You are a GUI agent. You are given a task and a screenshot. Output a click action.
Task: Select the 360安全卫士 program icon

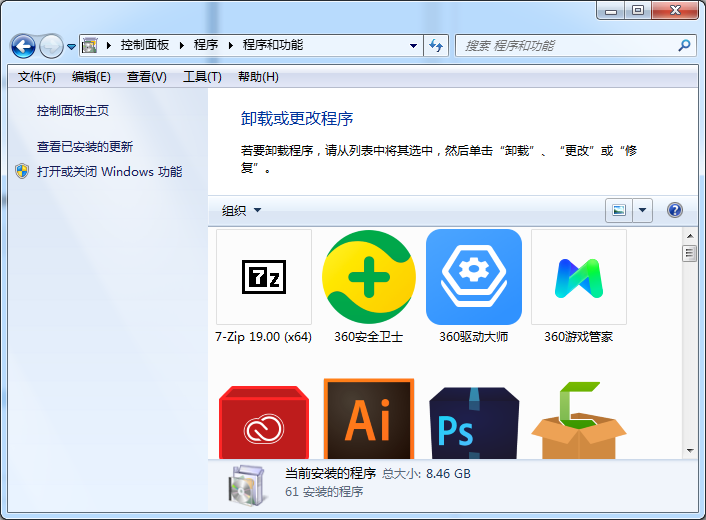click(369, 277)
